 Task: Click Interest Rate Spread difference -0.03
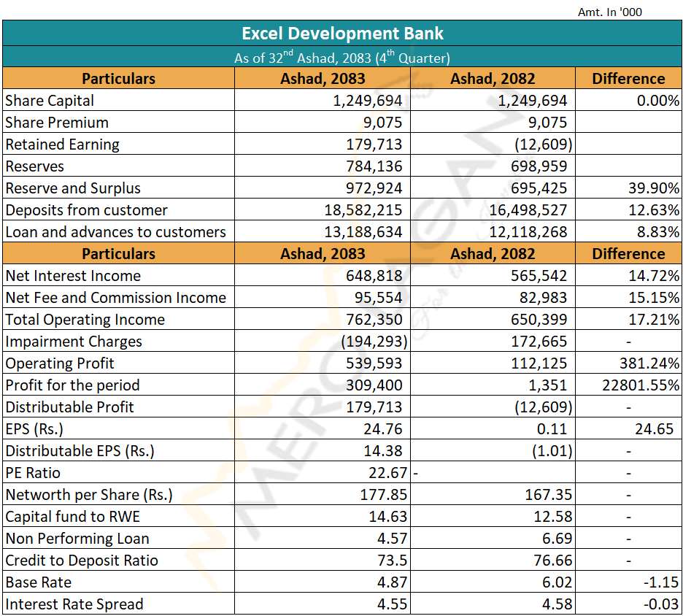click(661, 604)
